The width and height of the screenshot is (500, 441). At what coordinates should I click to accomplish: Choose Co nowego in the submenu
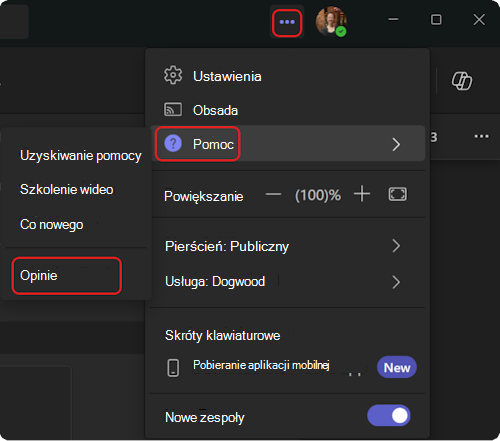point(52,225)
